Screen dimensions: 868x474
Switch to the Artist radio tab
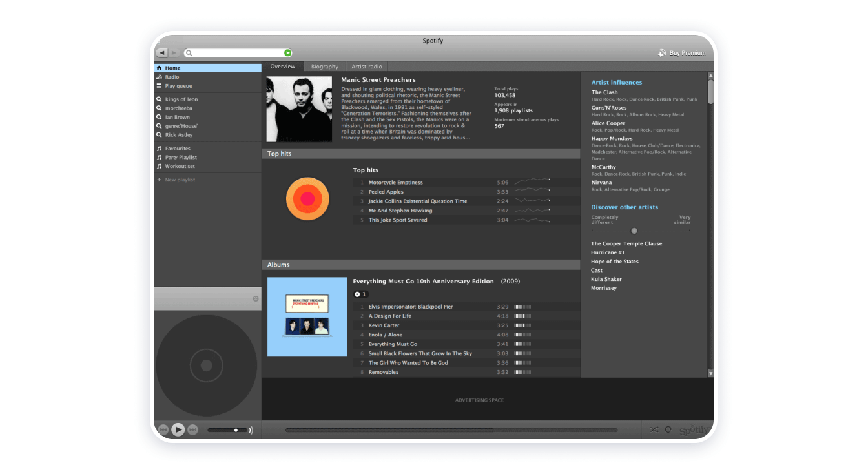click(367, 67)
